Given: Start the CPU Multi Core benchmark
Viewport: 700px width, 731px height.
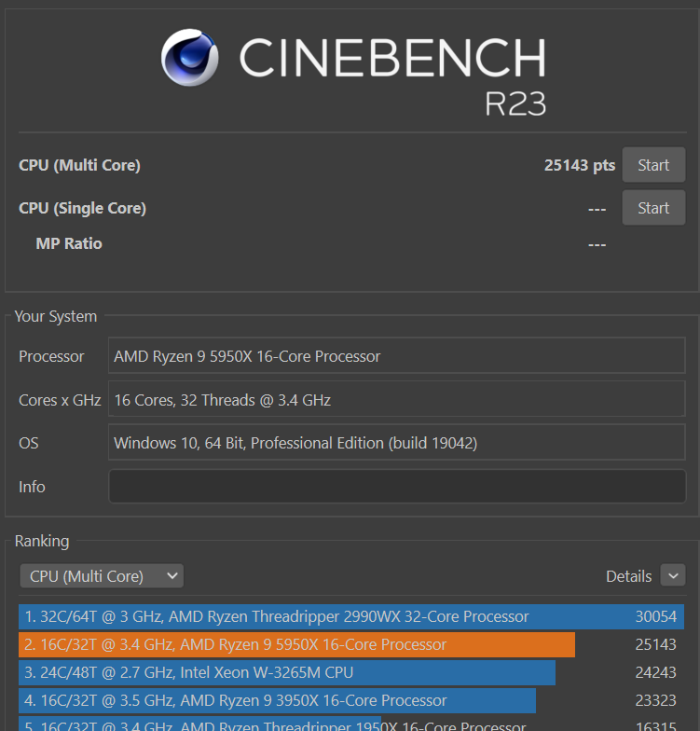Looking at the screenshot, I should [x=653, y=165].
